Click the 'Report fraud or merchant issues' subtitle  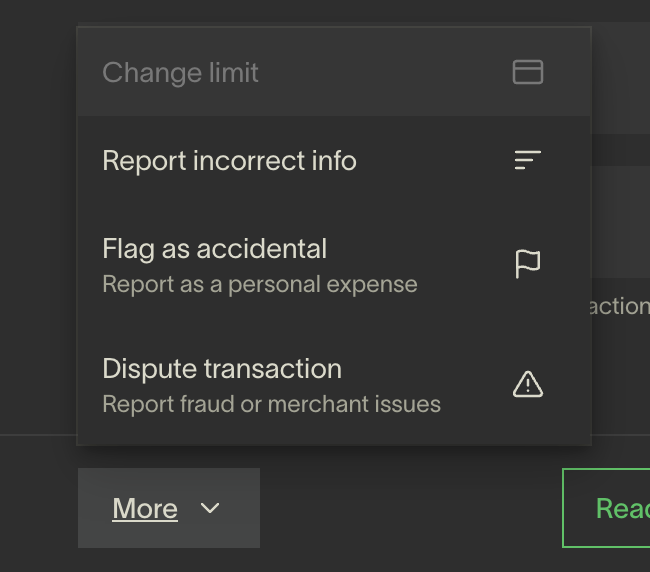(271, 404)
